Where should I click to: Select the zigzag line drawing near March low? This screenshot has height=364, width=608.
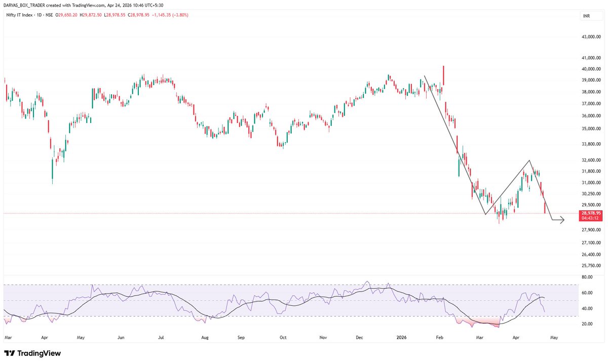pos(507,187)
